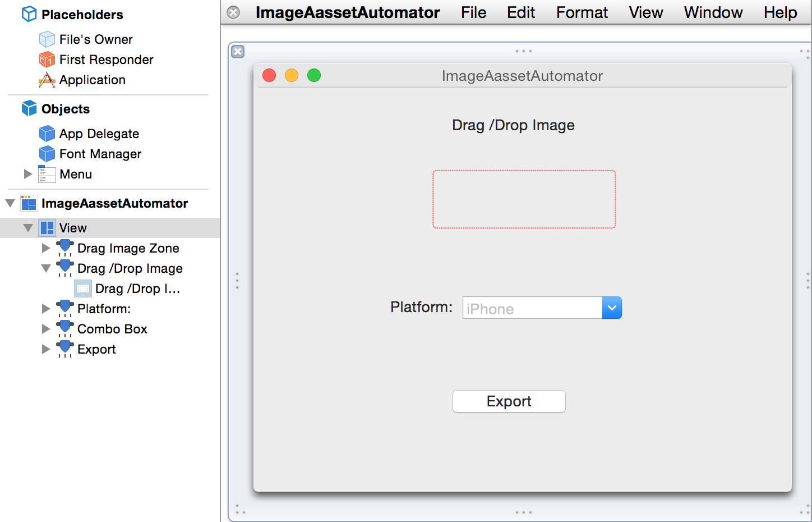Click the Menu object icon in sidebar

[x=46, y=174]
